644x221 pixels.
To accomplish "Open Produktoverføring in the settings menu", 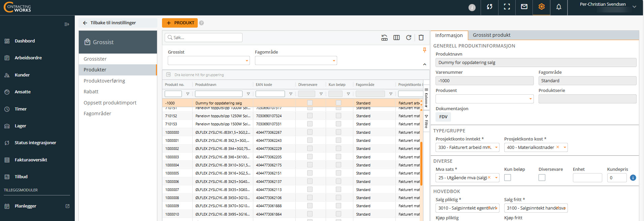I will point(118,81).
